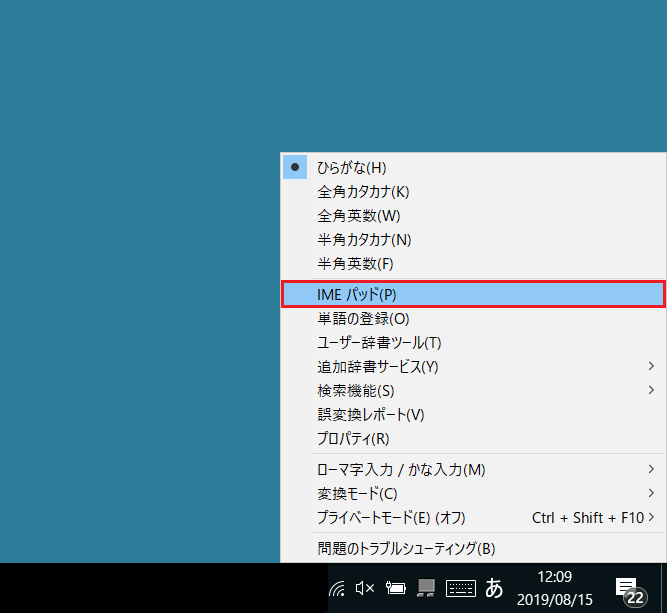Switch to 半角英数(F) input mode

[x=473, y=264]
